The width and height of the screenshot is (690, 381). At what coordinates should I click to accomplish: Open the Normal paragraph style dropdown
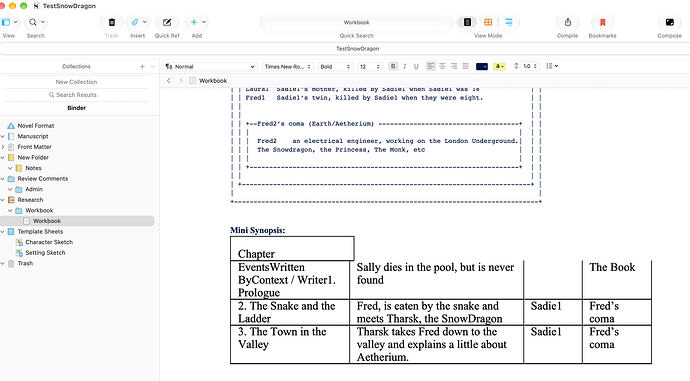[210, 66]
